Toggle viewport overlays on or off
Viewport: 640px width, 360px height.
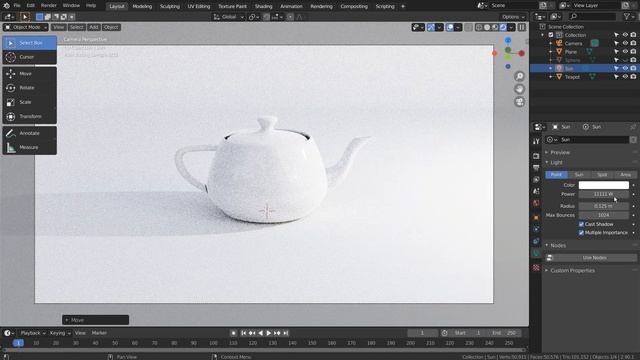(x=450, y=27)
